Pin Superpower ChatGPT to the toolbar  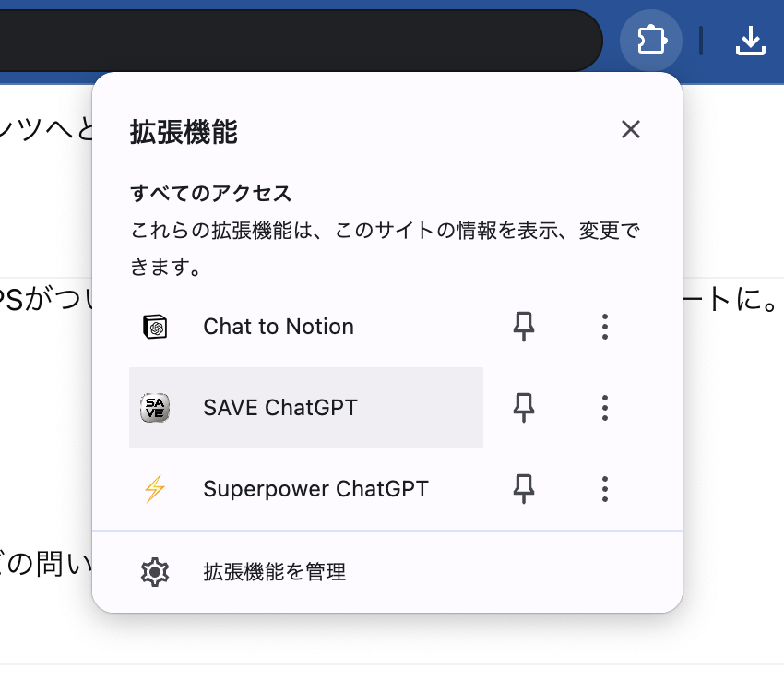click(x=523, y=489)
